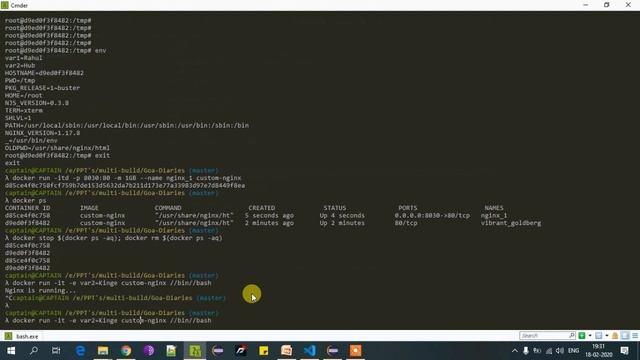The height and width of the screenshot is (360, 640).
Task: Click the last 'docker run -it -e var2=Kinge' prompt line
Action: click(108, 320)
